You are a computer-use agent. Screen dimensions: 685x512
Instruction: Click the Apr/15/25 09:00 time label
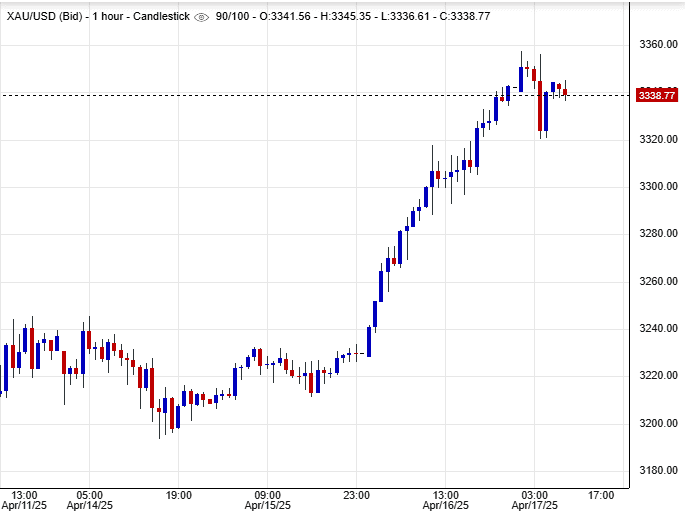[x=268, y=500]
